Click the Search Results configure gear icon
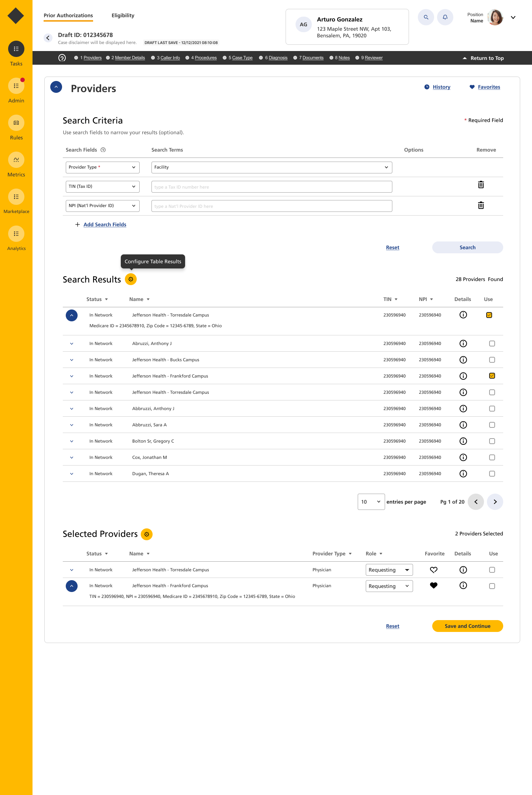 (131, 280)
